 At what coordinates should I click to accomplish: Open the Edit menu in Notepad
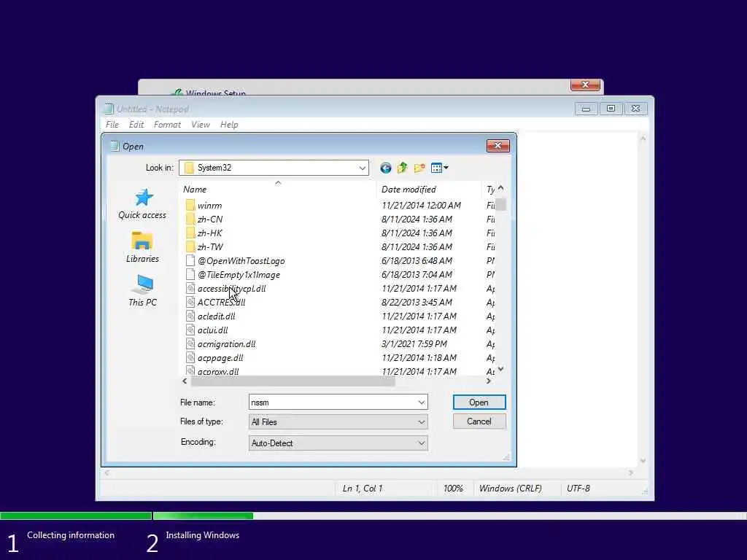coord(136,124)
